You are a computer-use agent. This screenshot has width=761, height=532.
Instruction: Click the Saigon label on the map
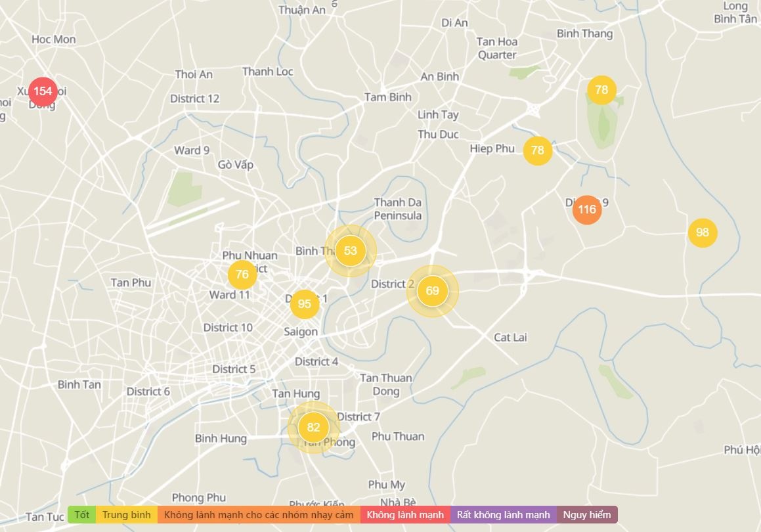[301, 332]
